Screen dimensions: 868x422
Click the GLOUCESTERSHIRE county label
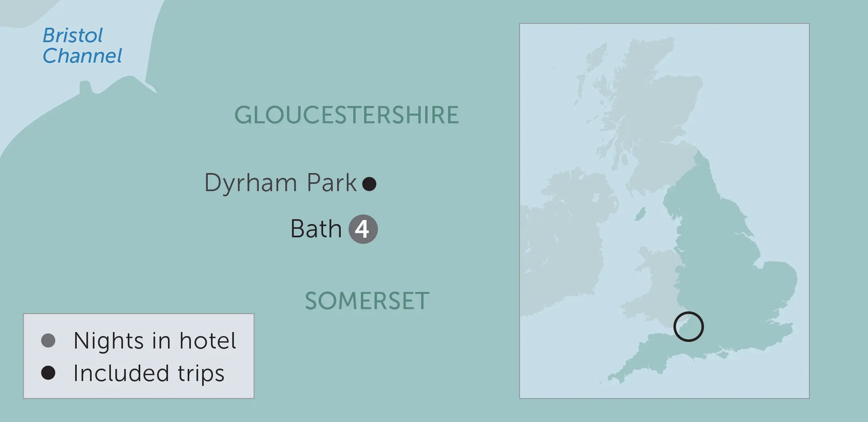pos(346,115)
